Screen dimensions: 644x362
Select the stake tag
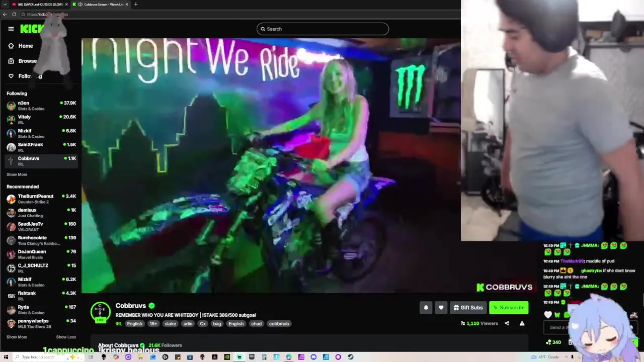click(x=170, y=324)
